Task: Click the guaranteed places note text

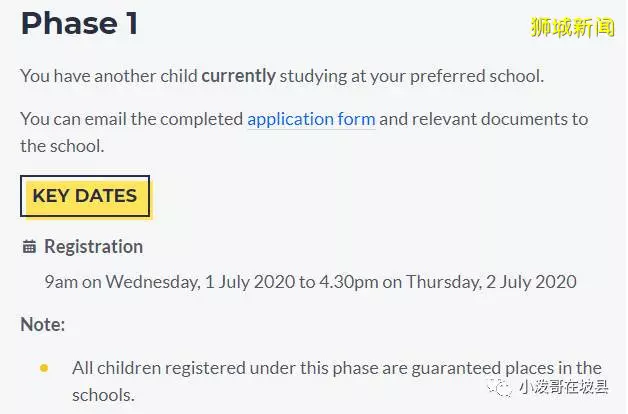Action: coord(337,382)
